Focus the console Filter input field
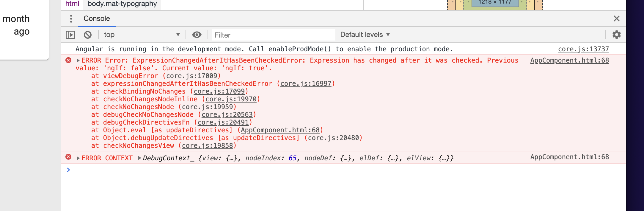Viewport: 644px width, 211px height. (274, 35)
